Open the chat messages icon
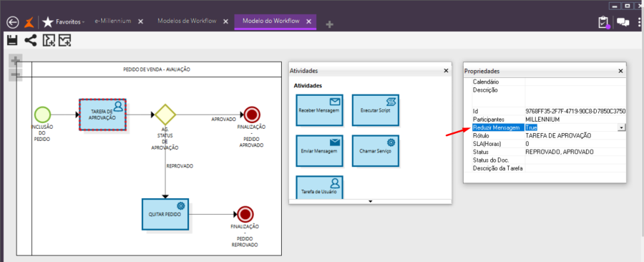 click(623, 22)
